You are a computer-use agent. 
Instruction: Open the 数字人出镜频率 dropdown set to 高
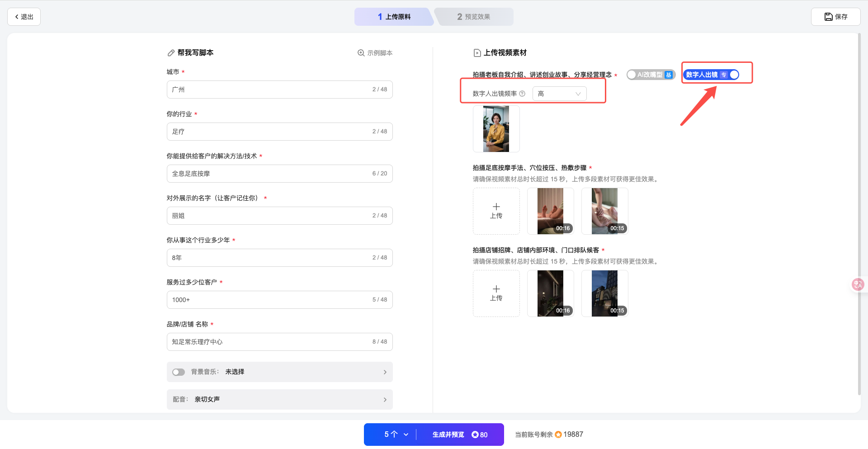click(x=559, y=94)
